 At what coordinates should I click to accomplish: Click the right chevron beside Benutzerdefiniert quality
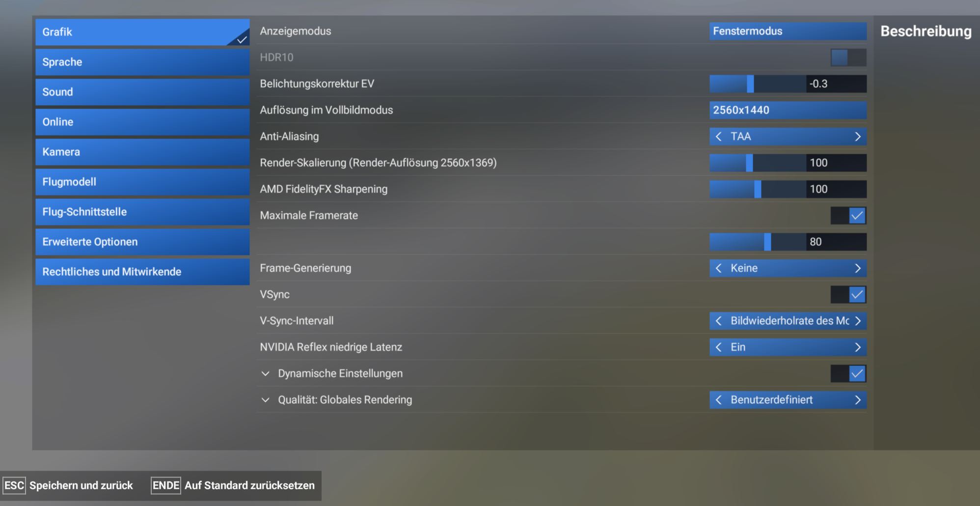[x=857, y=400]
